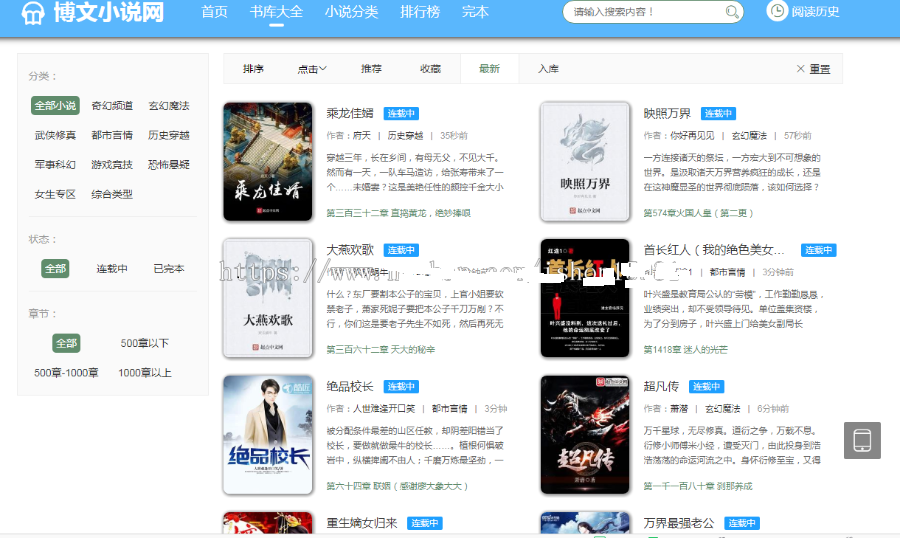This screenshot has width=900, height=538.
Task: Filter by 玄幻魔法 category
Action: click(169, 106)
